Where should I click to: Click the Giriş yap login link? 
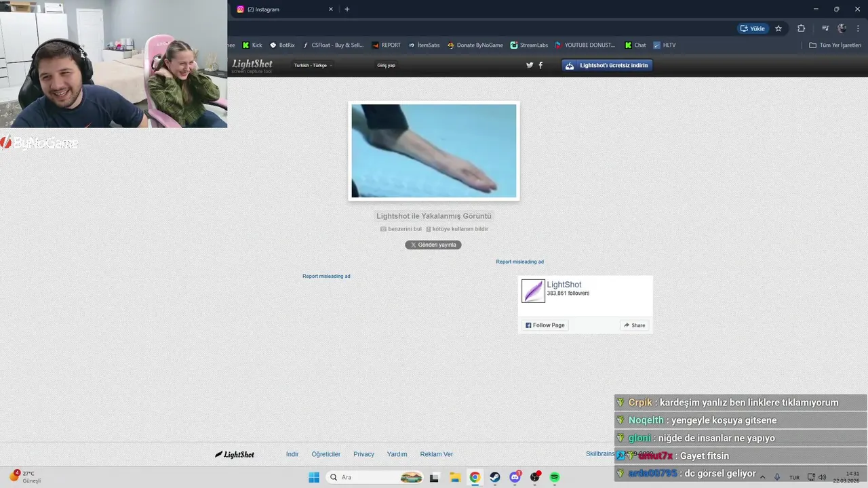click(386, 66)
